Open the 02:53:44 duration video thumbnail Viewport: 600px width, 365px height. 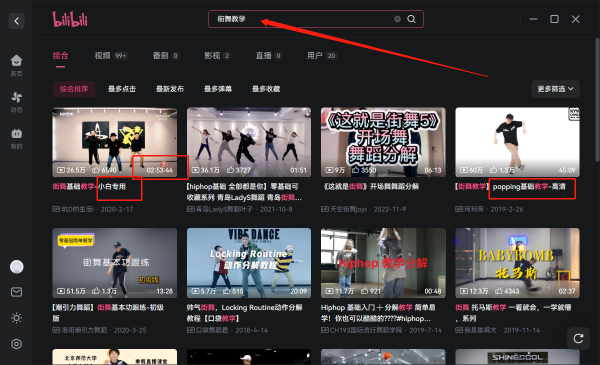click(115, 142)
